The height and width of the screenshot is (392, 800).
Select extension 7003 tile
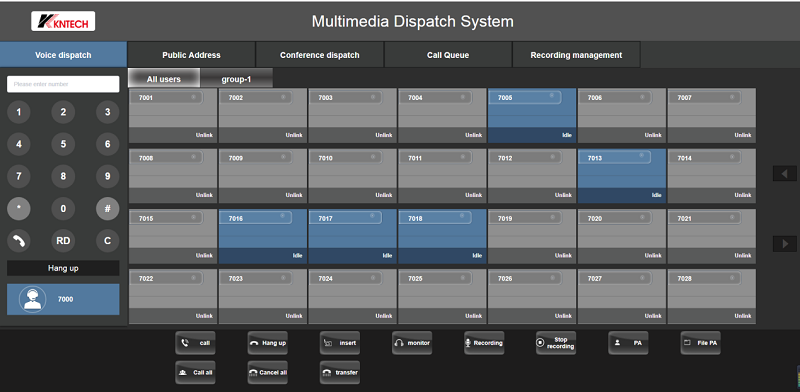click(353, 115)
